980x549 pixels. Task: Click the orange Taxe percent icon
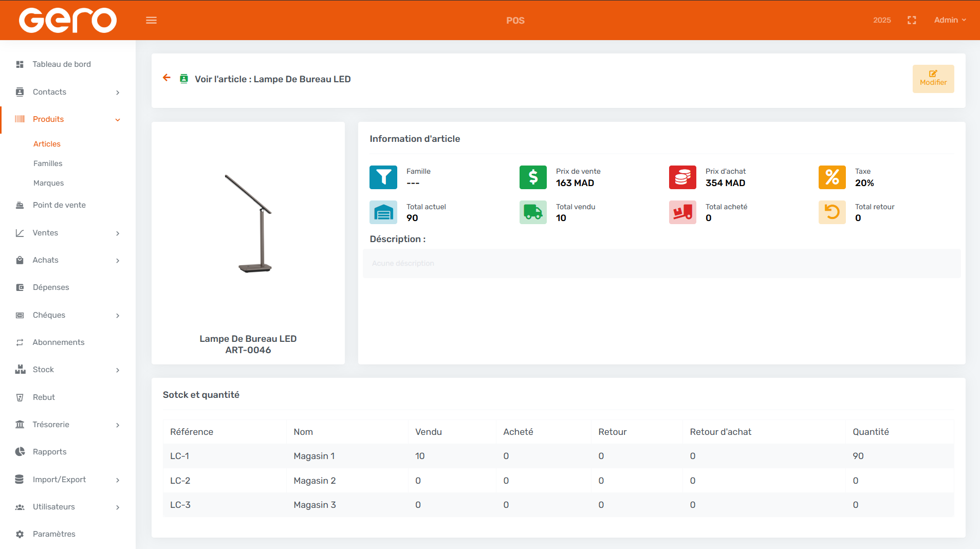pyautogui.click(x=832, y=177)
